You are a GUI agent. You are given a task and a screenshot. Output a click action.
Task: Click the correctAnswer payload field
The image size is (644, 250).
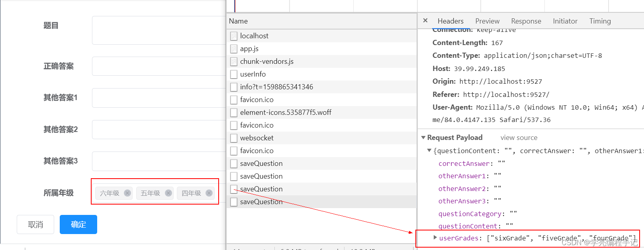472,163
